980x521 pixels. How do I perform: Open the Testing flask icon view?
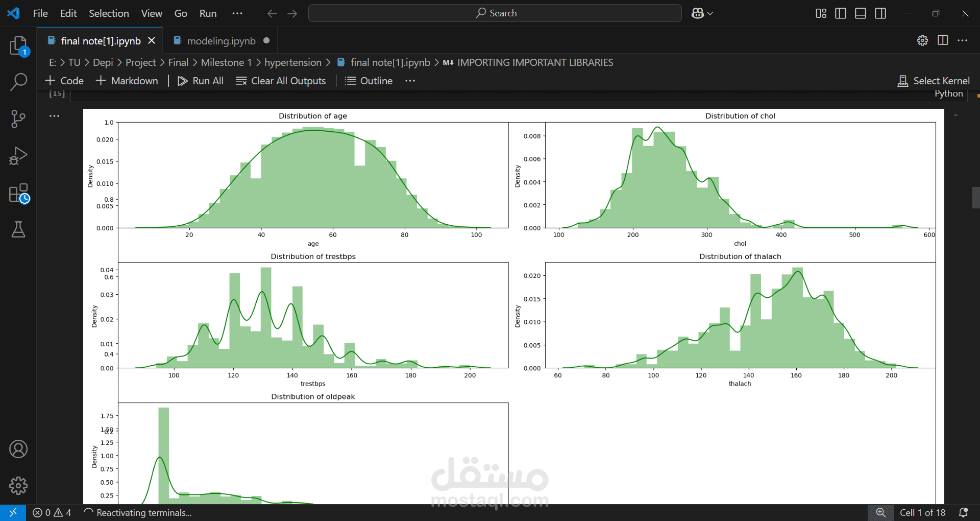point(18,229)
